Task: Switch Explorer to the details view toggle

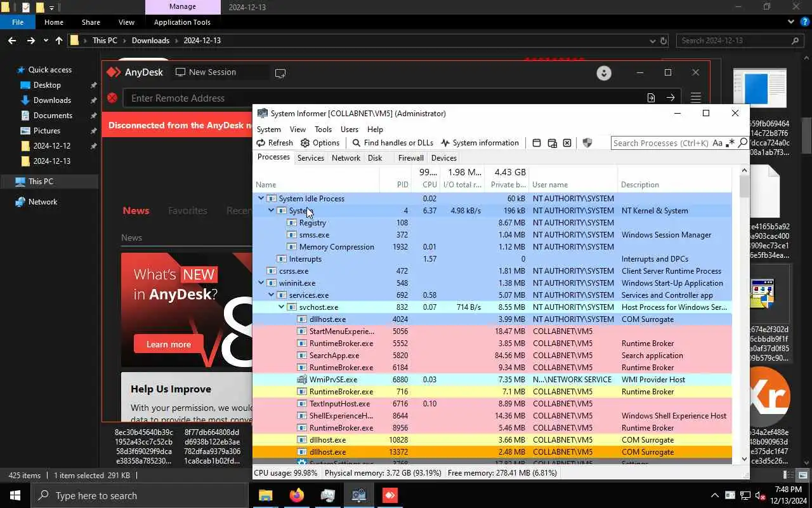Action: [789, 475]
